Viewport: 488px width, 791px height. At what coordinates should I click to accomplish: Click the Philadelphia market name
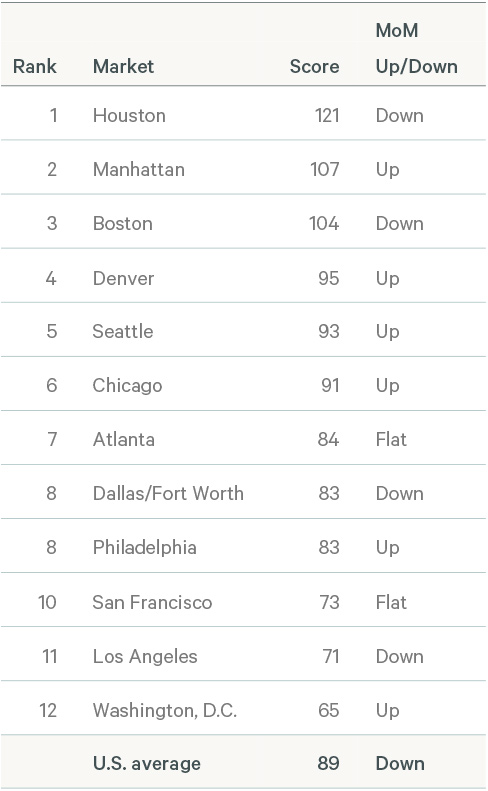click(x=144, y=547)
